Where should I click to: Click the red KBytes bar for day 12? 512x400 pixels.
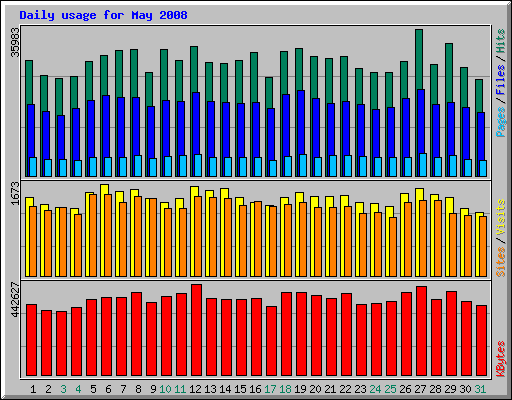[x=196, y=330]
